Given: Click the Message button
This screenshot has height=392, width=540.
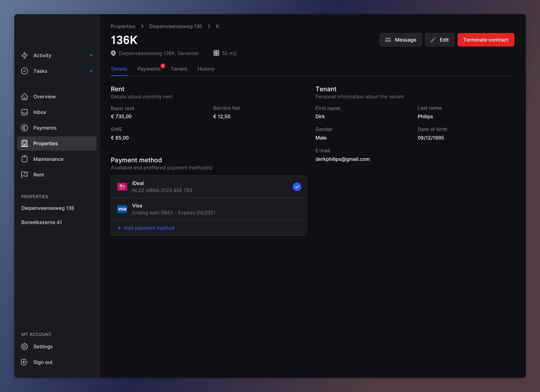Looking at the screenshot, I should 401,40.
